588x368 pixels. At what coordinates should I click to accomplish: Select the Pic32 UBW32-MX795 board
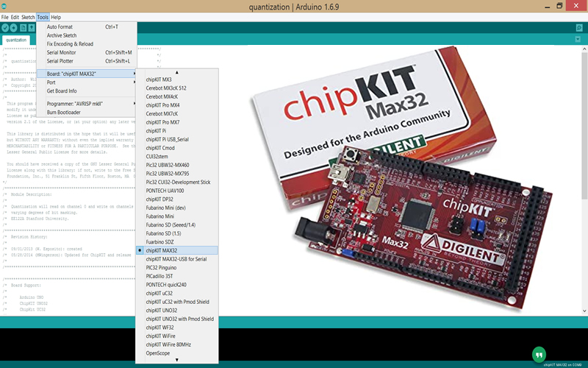click(176, 174)
